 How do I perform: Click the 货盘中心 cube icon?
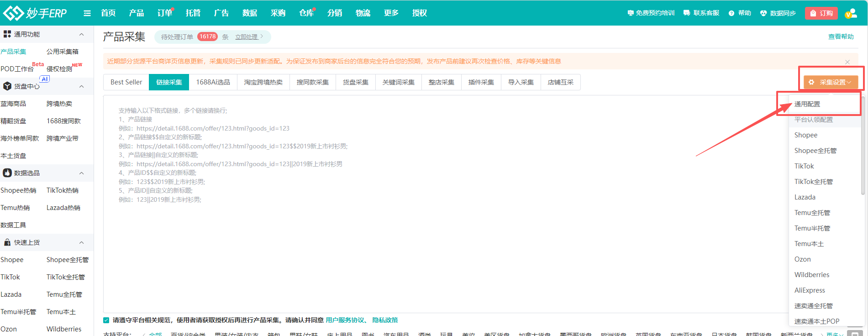click(x=7, y=86)
